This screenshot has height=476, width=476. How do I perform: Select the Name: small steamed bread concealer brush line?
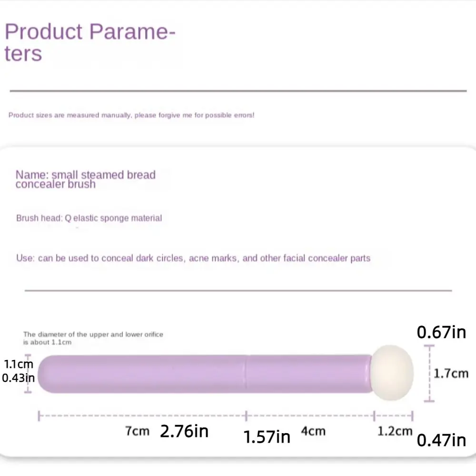pyautogui.click(x=85, y=179)
